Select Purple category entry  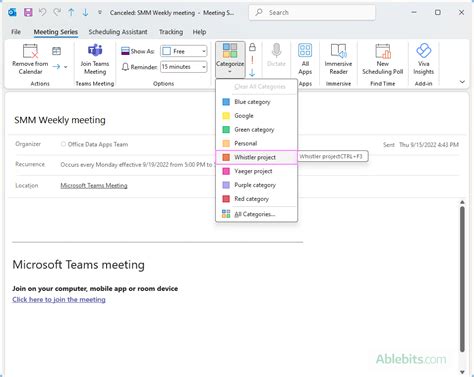click(256, 185)
